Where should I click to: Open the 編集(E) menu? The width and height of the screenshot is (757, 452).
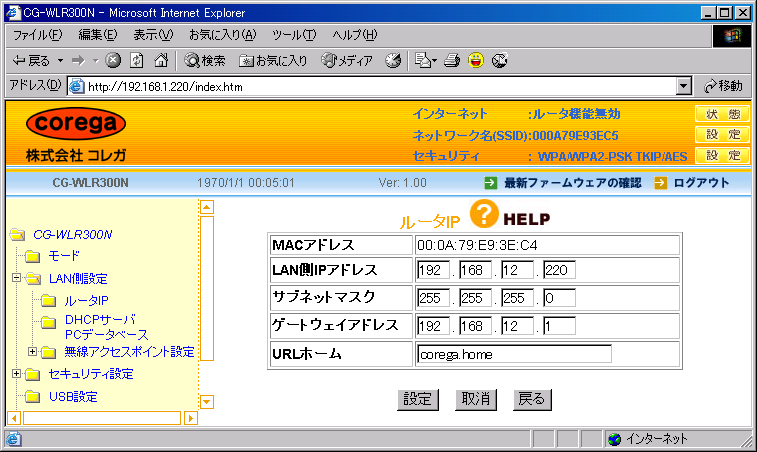pos(98,35)
